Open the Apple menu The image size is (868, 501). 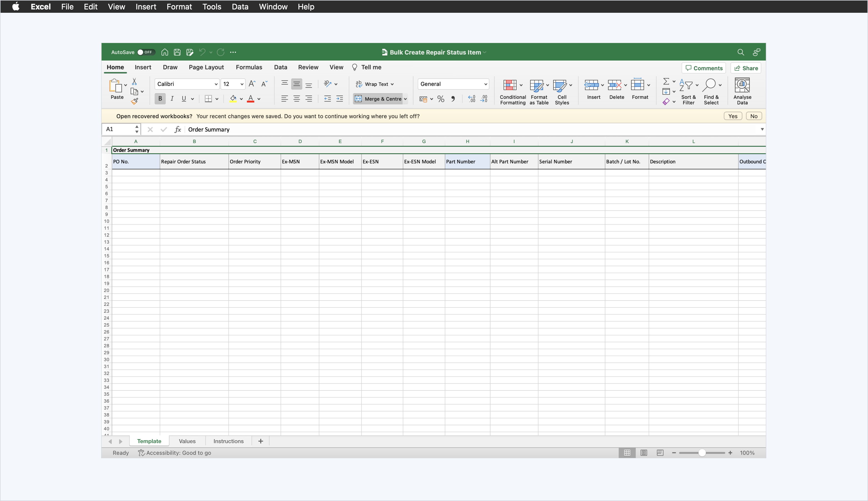click(x=16, y=7)
